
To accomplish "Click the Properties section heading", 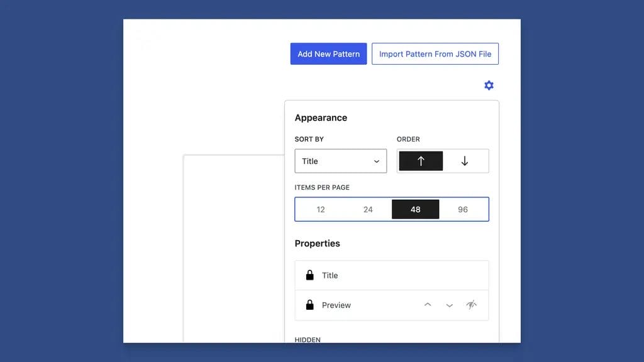I will [317, 243].
